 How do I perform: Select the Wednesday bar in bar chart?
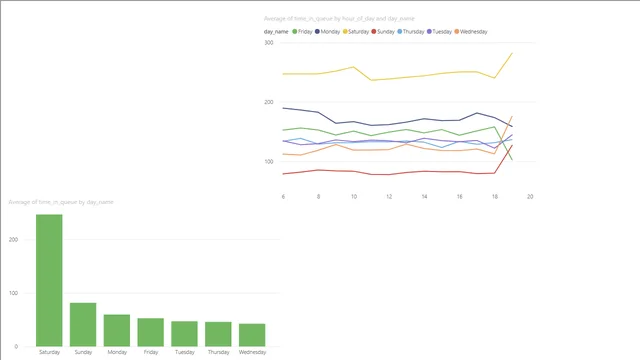[x=252, y=335]
